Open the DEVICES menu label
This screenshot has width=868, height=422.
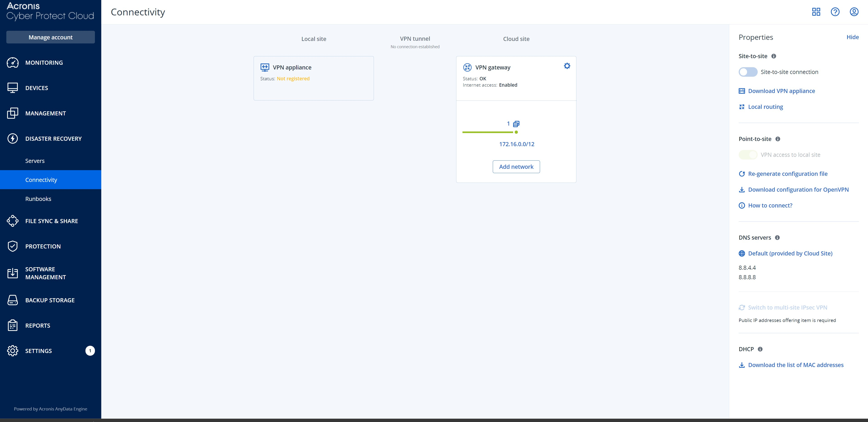(x=36, y=88)
